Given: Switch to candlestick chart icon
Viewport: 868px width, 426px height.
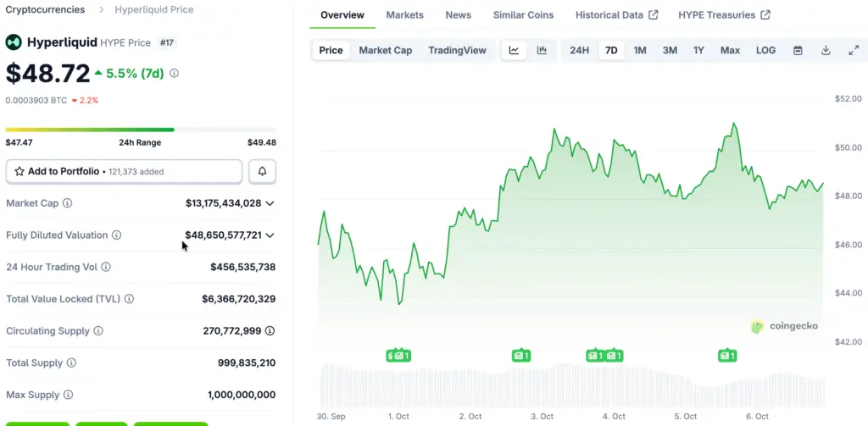Looking at the screenshot, I should pos(542,51).
